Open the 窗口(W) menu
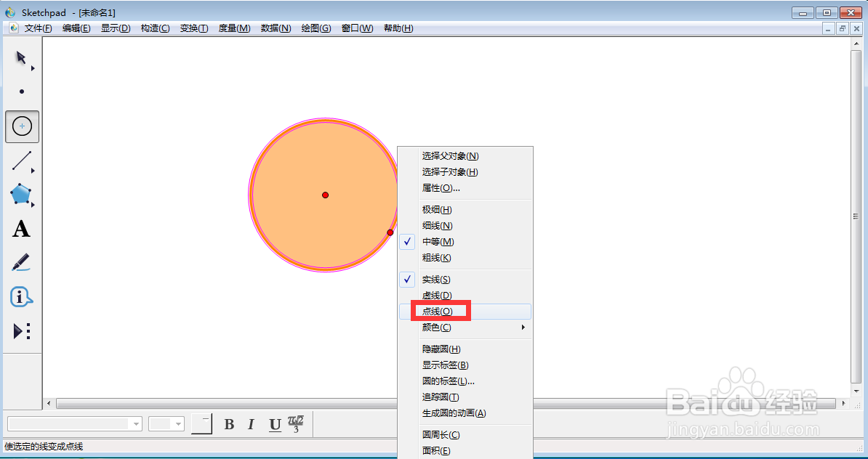868x459 pixels. tap(357, 28)
